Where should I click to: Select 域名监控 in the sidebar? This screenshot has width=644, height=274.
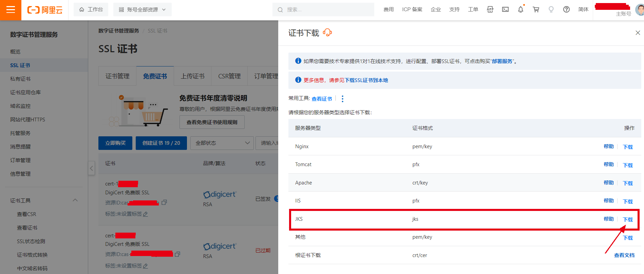[x=20, y=106]
